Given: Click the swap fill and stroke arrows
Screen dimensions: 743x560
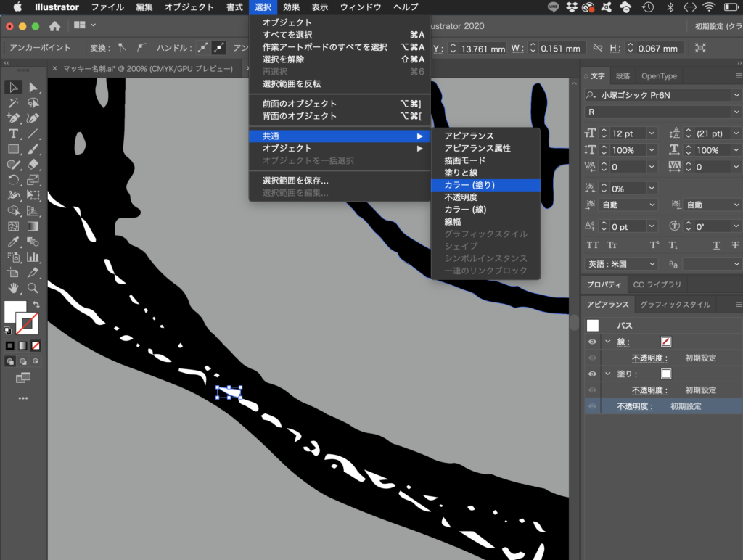Looking at the screenshot, I should [36, 305].
